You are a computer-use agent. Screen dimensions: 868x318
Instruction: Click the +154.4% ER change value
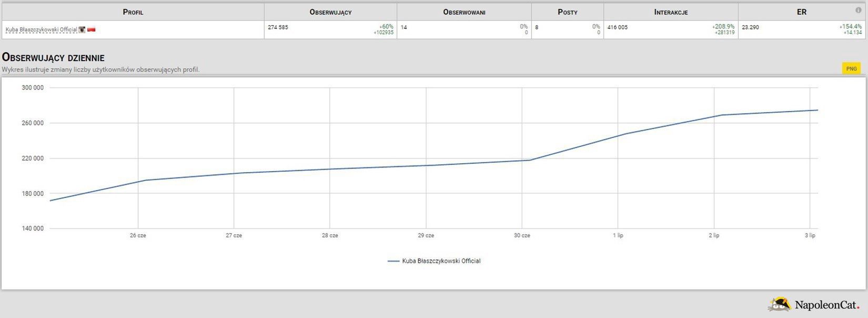click(851, 27)
